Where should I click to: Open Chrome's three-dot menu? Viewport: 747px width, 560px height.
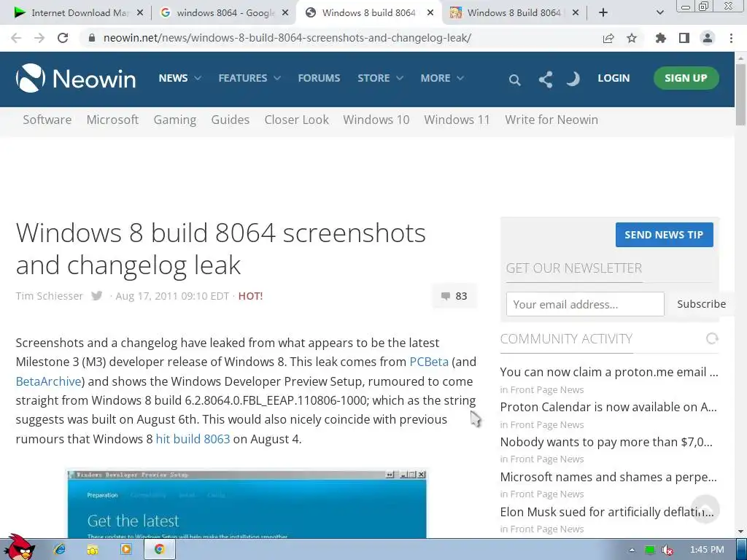pos(731,38)
